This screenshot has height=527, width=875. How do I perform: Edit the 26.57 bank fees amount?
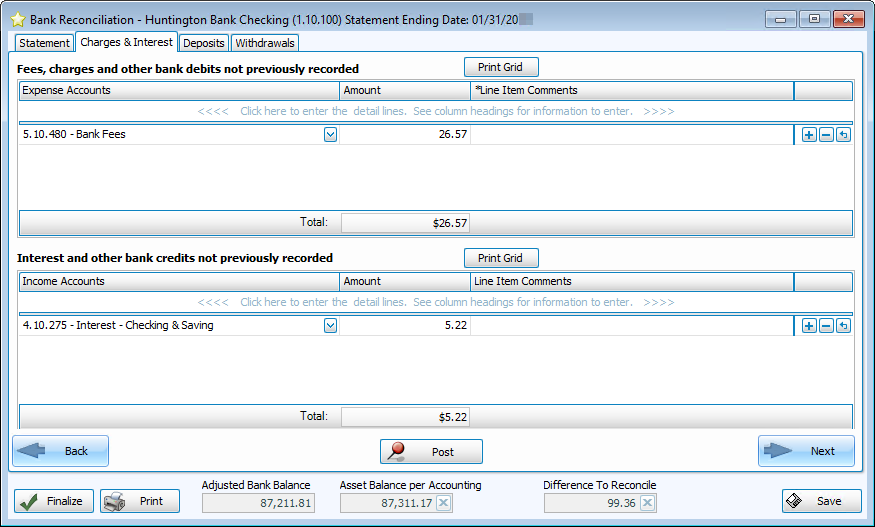pyautogui.click(x=405, y=135)
